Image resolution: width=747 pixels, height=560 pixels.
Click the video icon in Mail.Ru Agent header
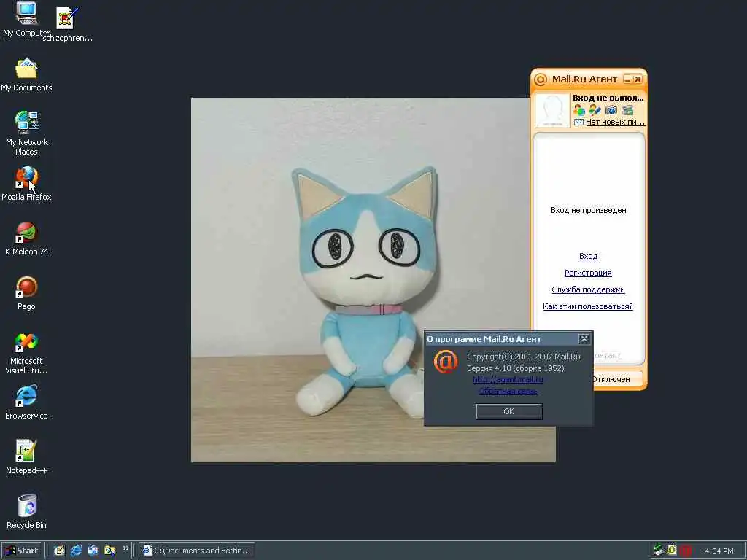coord(627,110)
